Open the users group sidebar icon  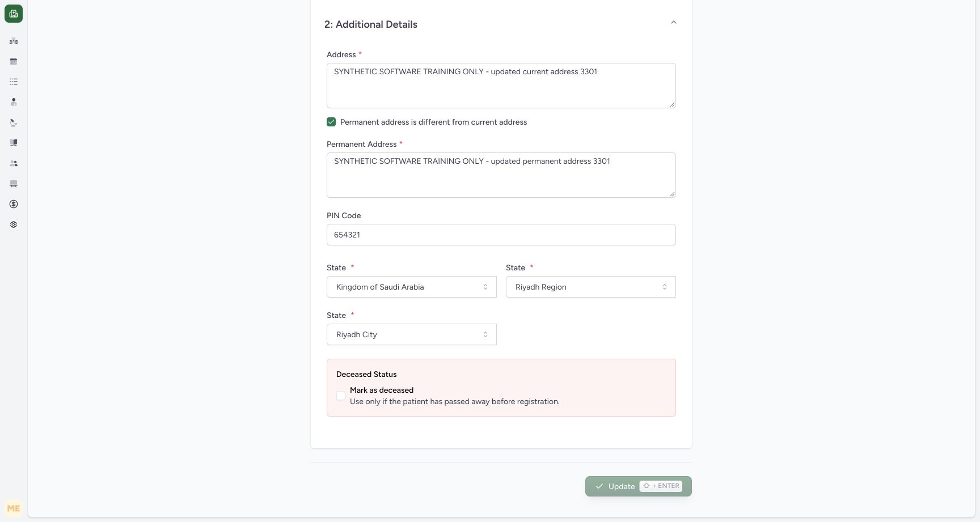click(x=14, y=163)
